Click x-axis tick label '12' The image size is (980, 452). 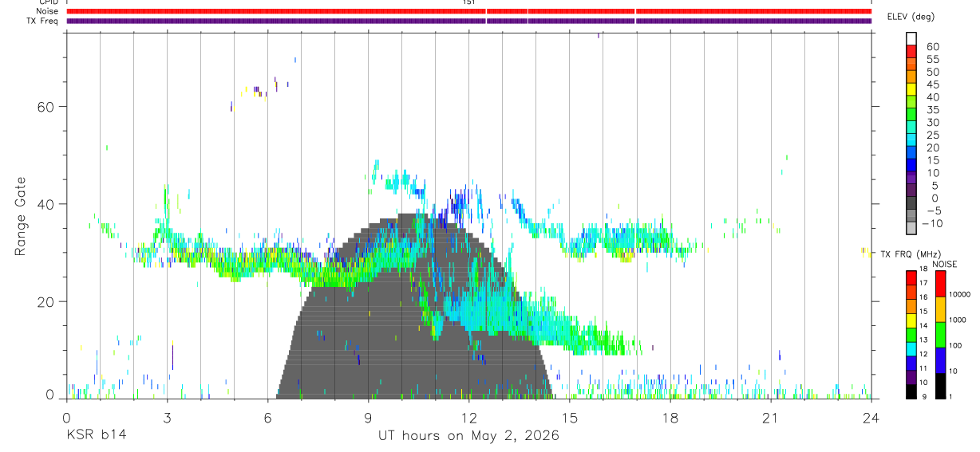coord(468,417)
